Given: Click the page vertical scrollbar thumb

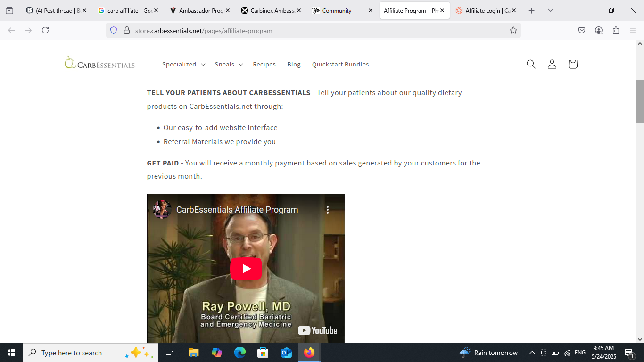Looking at the screenshot, I should (640, 101).
